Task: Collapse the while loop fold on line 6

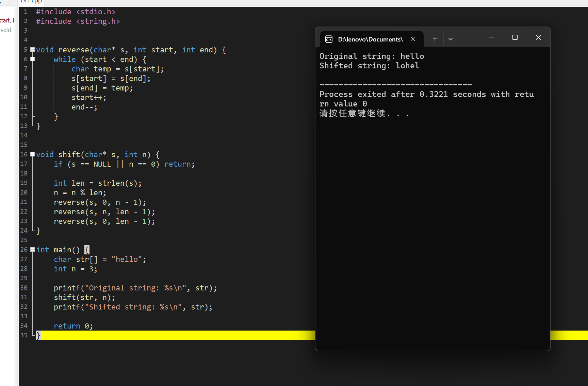Action: 33,59
